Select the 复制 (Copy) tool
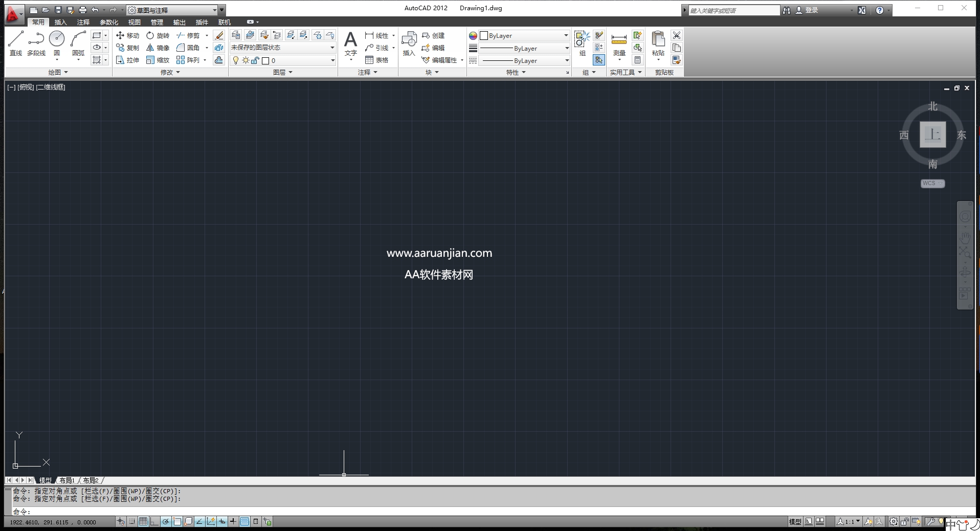This screenshot has width=980, height=531. coord(127,48)
